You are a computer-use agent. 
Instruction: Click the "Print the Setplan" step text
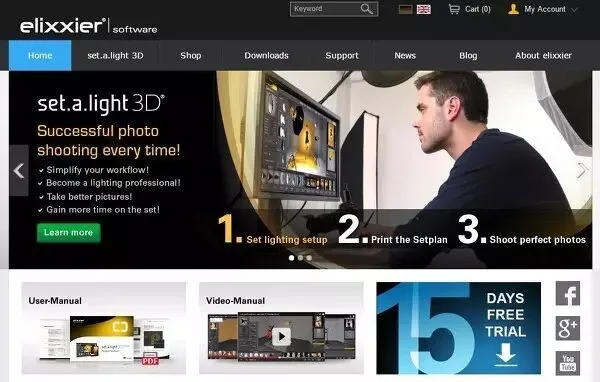(409, 240)
